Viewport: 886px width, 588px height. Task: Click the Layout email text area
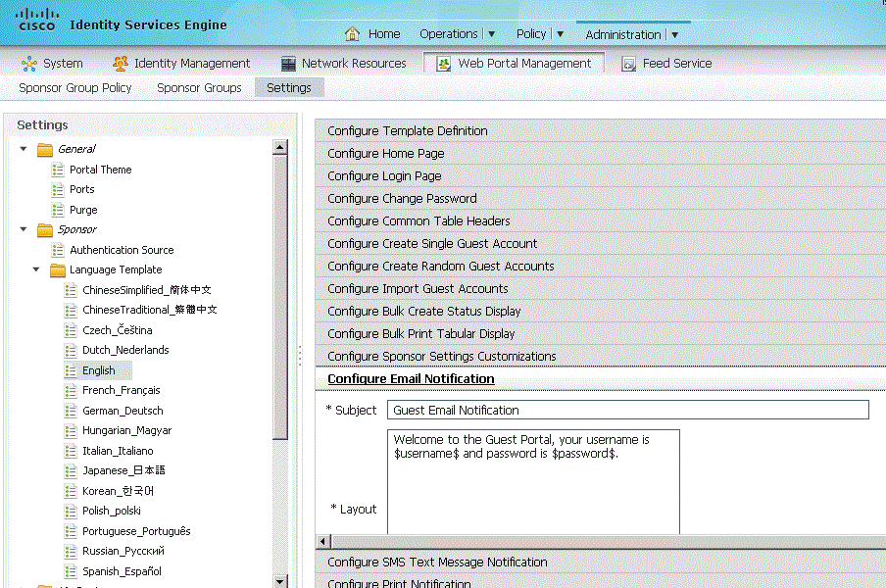533,482
